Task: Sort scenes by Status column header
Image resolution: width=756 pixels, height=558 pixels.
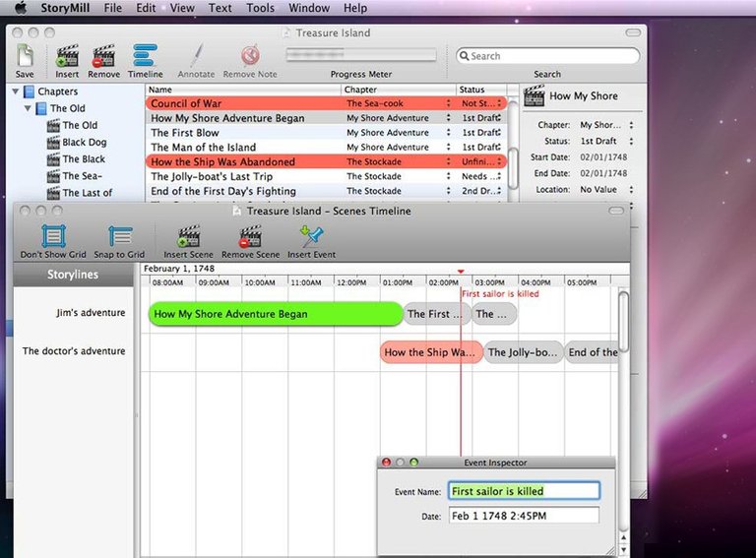Action: click(x=481, y=90)
